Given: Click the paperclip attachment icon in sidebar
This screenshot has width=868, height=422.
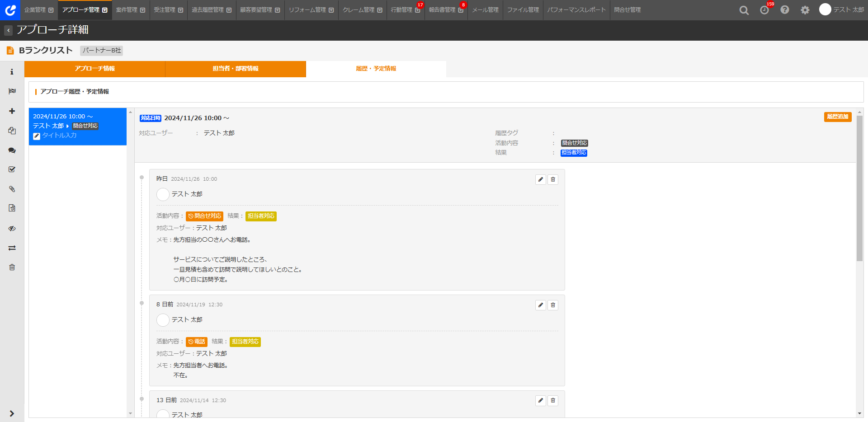Looking at the screenshot, I should [x=12, y=189].
